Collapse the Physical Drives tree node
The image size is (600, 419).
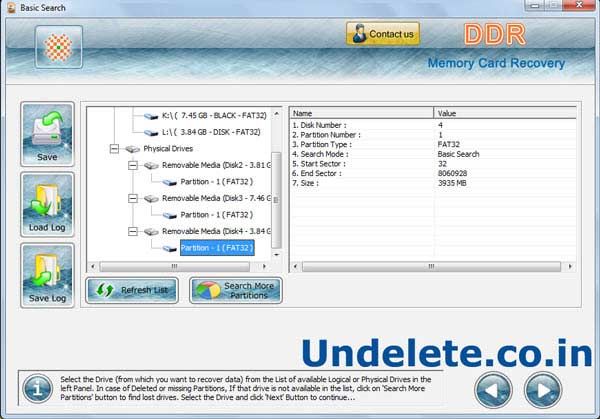pos(114,148)
